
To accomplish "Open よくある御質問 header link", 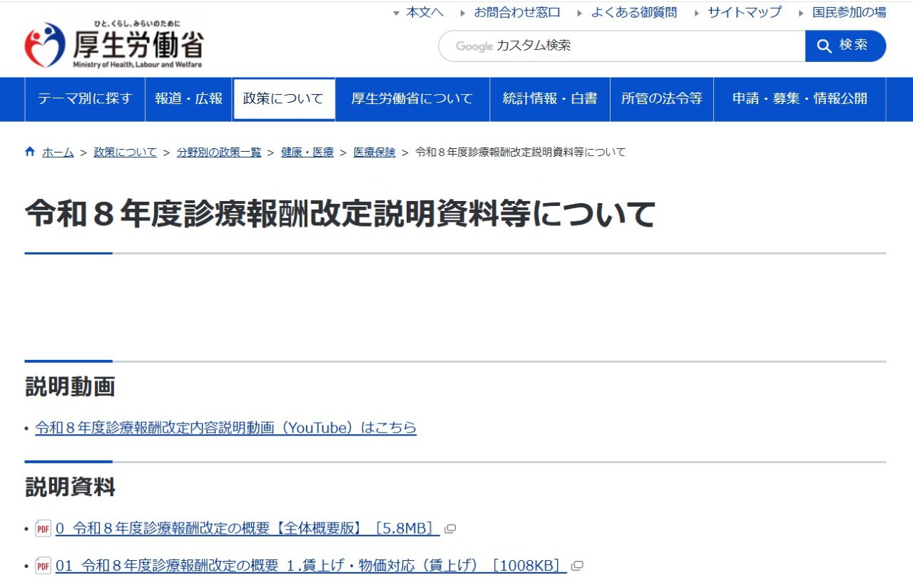I will coord(633,12).
